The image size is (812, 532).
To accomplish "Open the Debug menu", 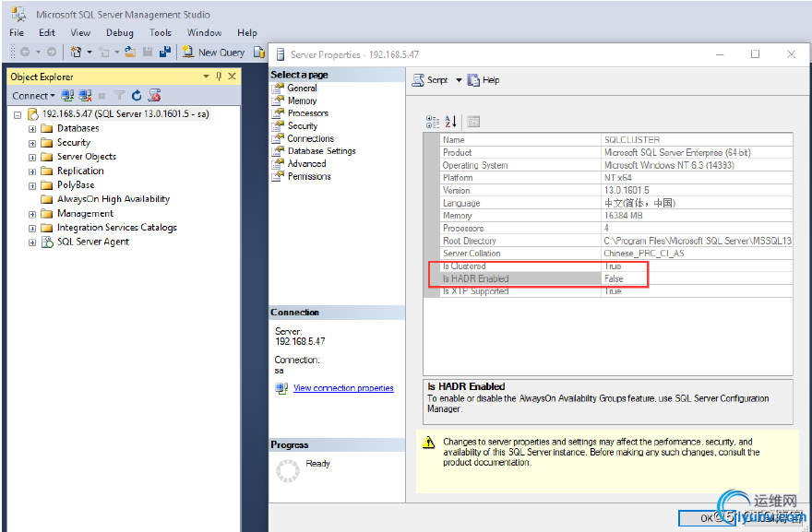I will pos(120,32).
